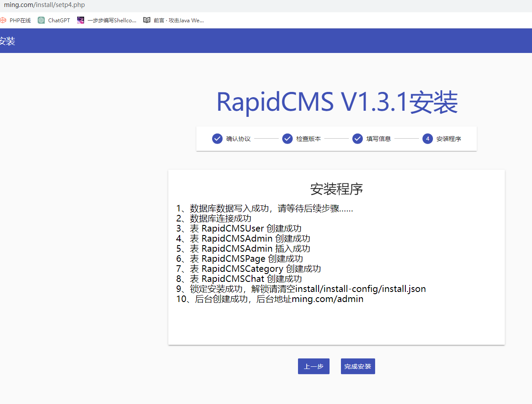Select the 检查版本 step label in stepper

[309, 139]
